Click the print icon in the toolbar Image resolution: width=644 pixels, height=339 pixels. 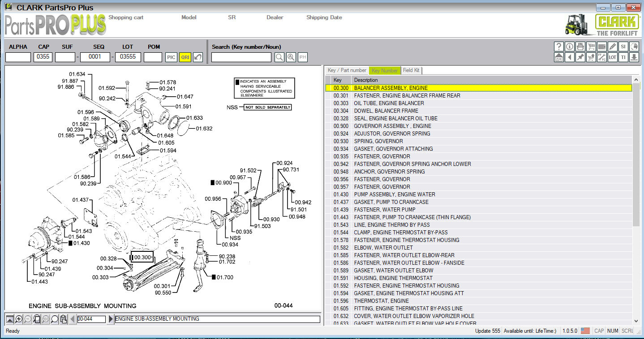(x=580, y=47)
